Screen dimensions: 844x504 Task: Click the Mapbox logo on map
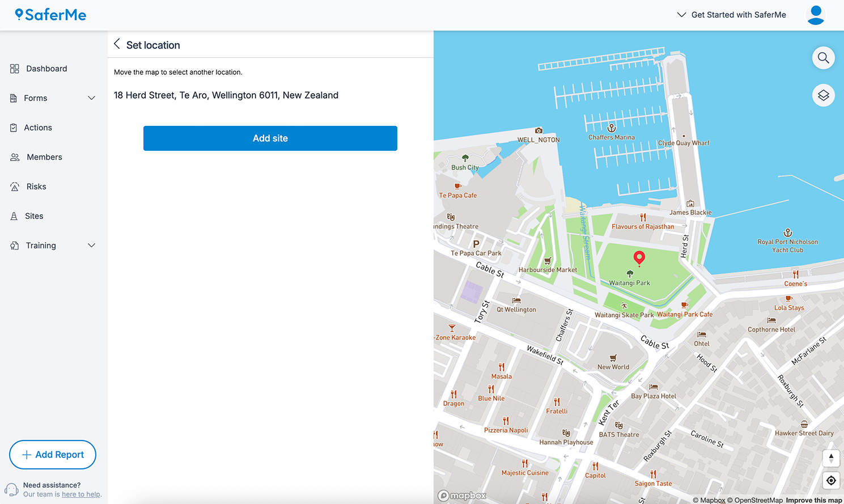pyautogui.click(x=462, y=495)
